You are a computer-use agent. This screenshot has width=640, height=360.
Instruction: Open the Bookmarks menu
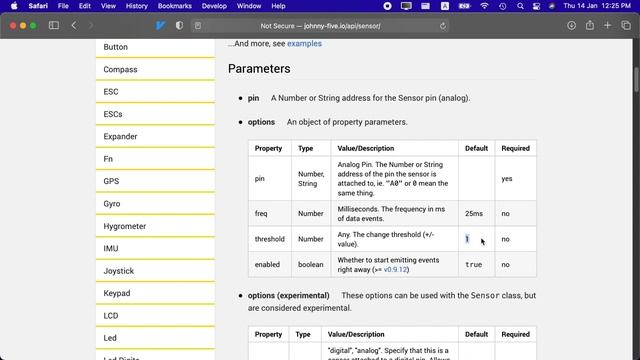(175, 6)
